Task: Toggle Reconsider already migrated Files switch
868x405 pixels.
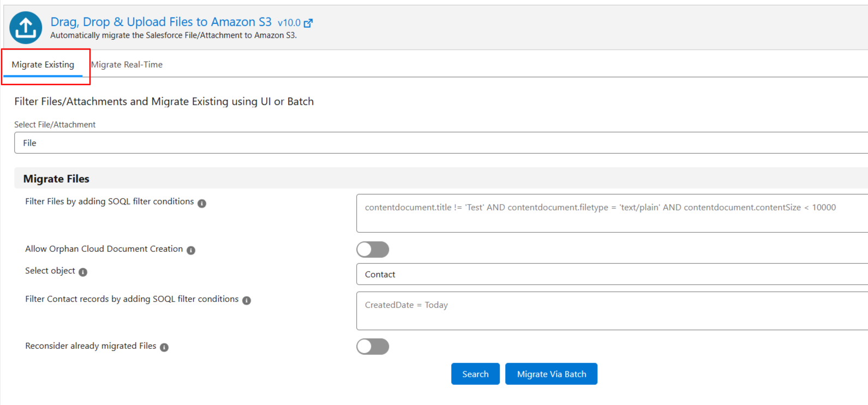Action: [373, 347]
